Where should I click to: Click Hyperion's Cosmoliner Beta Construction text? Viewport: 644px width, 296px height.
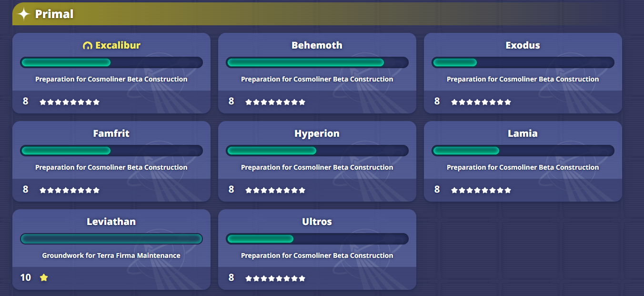click(317, 167)
